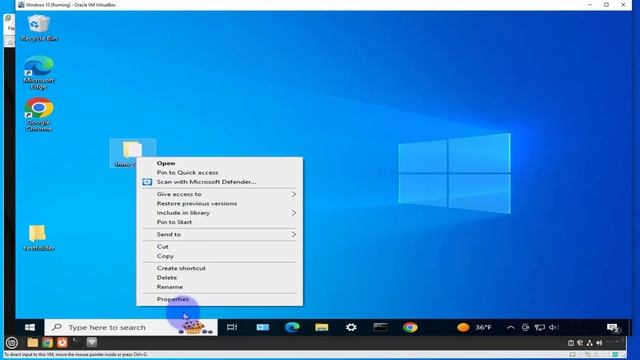Click the Type here to search box

coord(131,327)
